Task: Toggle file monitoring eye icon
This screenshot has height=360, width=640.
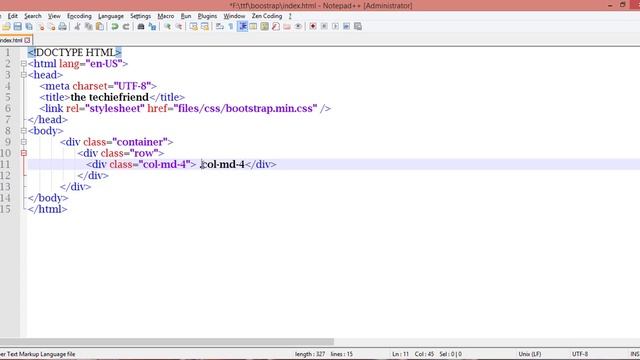Action: point(298,27)
